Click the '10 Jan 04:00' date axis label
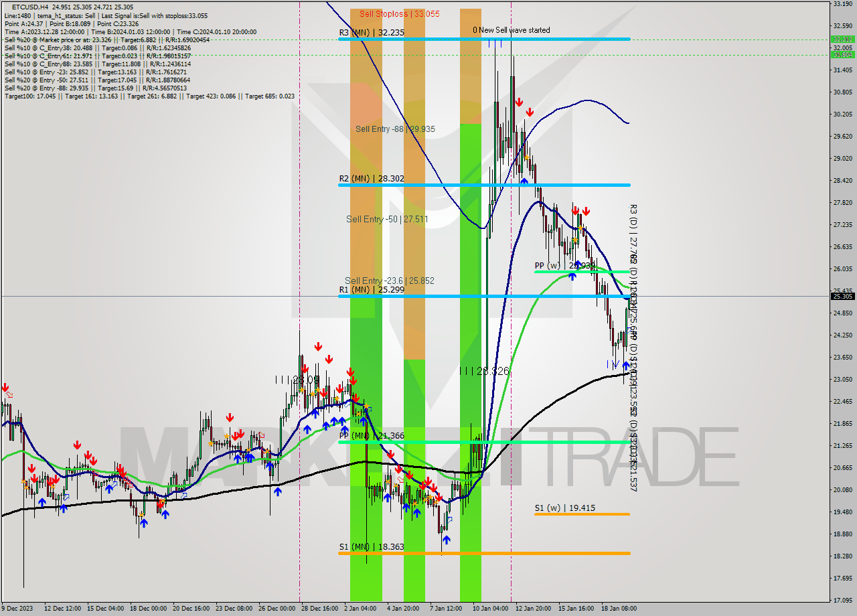 (490, 609)
